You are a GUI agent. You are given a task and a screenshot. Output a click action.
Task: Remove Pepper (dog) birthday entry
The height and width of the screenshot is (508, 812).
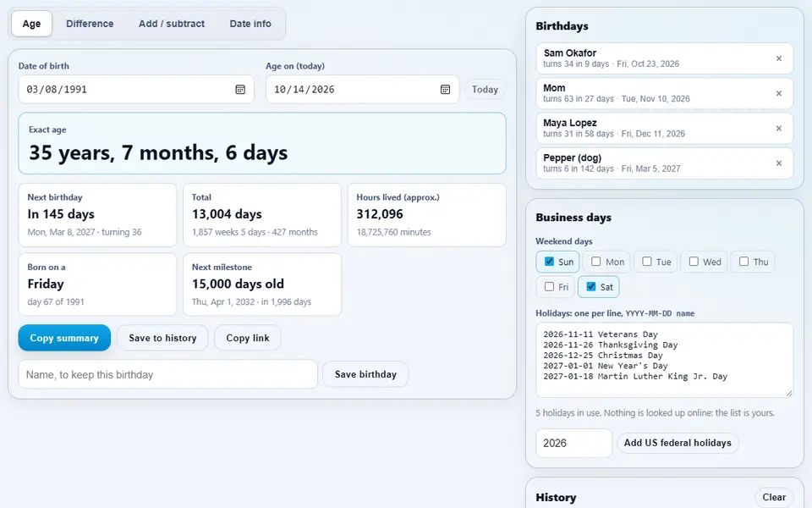point(779,163)
